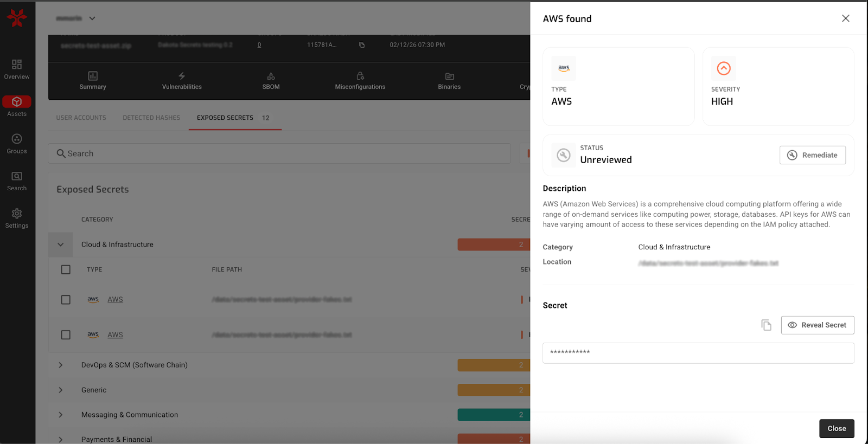Expand DevOps & SCM (Software Chain) category
The height and width of the screenshot is (444, 868).
click(61, 365)
